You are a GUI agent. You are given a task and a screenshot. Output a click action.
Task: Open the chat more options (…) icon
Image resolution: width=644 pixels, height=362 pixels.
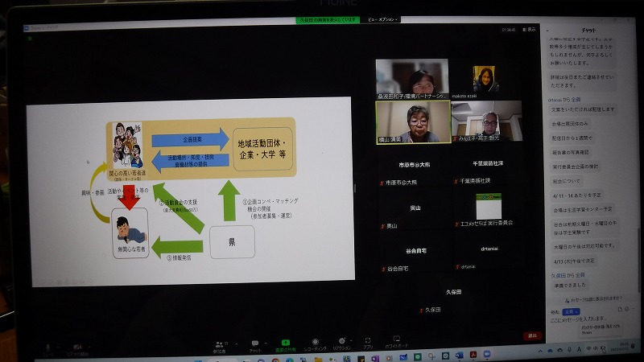pyautogui.click(x=634, y=308)
